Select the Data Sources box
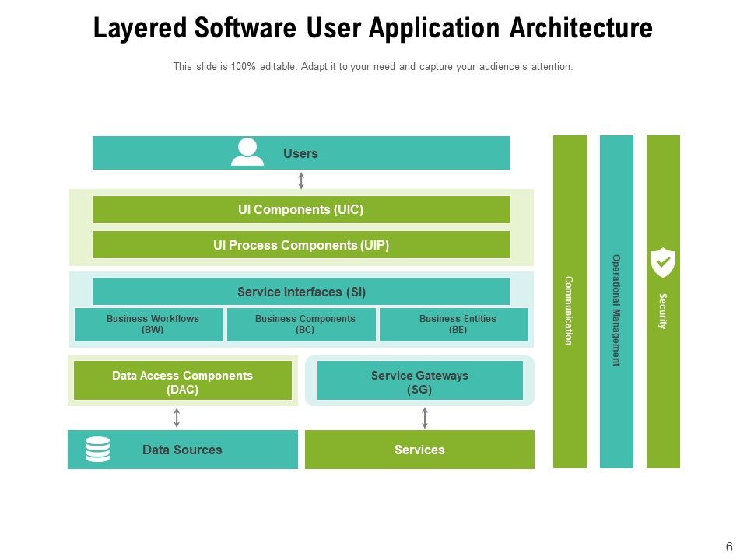Viewport: 747px width, 560px height. click(x=182, y=450)
